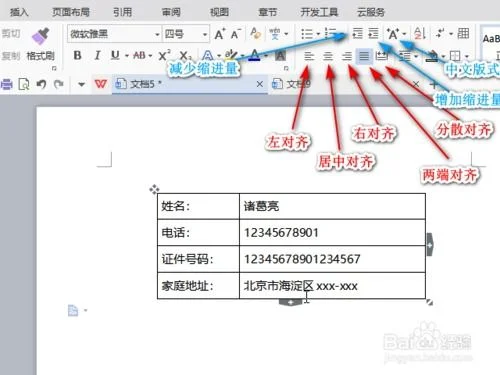
Task: Click the phonetic guide wén icon
Action: tap(275, 34)
